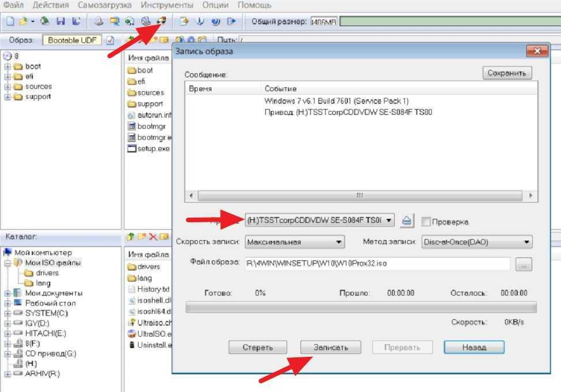Open the Действия menu
This screenshot has width=561, height=392.
tap(50, 5)
